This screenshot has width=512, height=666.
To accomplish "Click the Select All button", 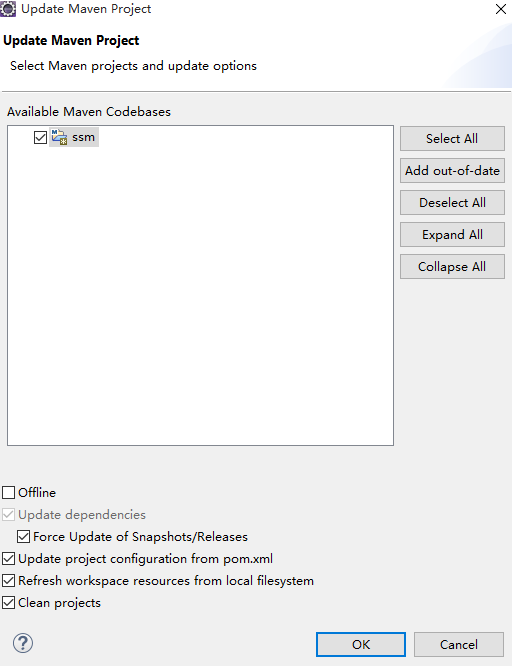I will [452, 138].
